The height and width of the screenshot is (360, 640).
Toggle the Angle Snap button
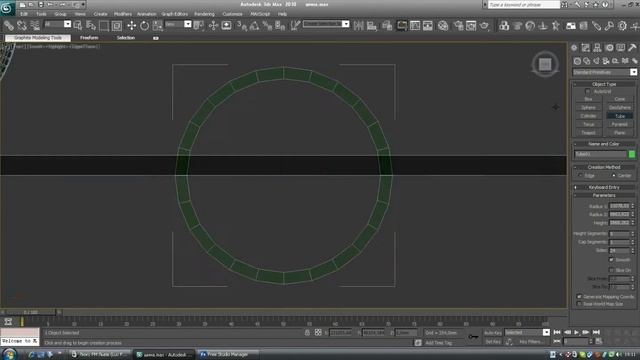[254, 26]
